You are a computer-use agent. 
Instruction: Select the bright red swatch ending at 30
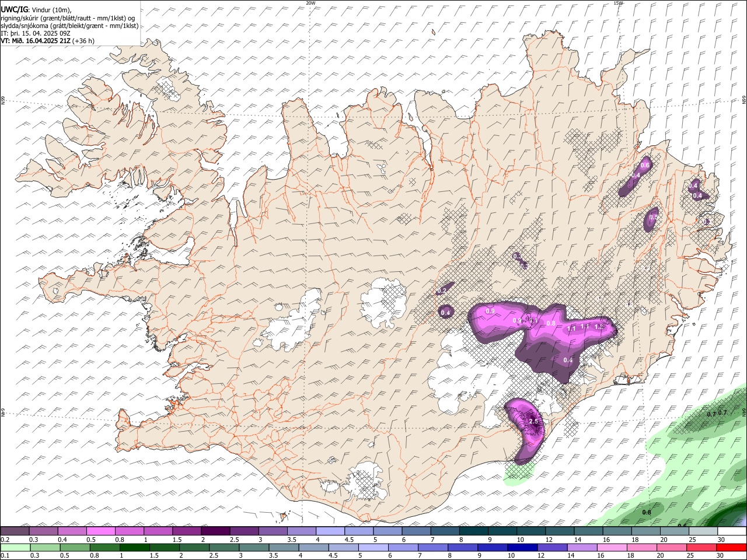click(731, 547)
